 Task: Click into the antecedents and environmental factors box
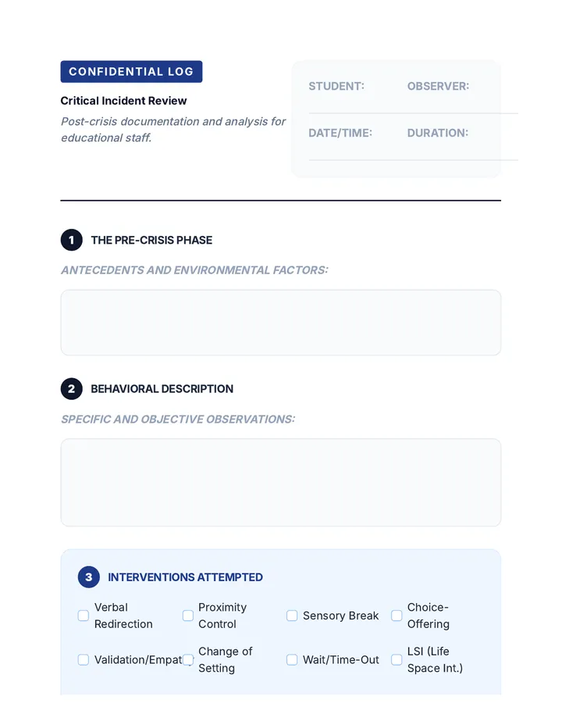point(281,323)
